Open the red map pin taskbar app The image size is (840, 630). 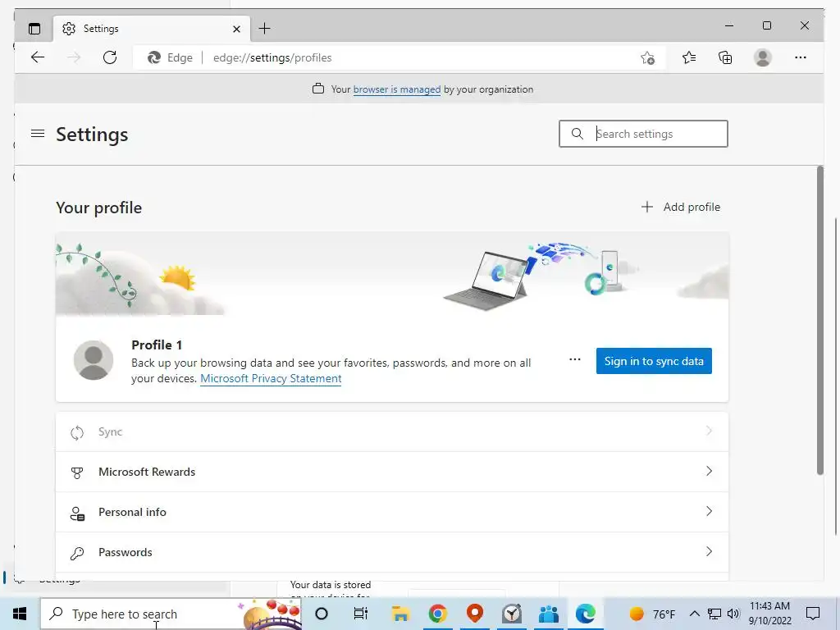475,612
